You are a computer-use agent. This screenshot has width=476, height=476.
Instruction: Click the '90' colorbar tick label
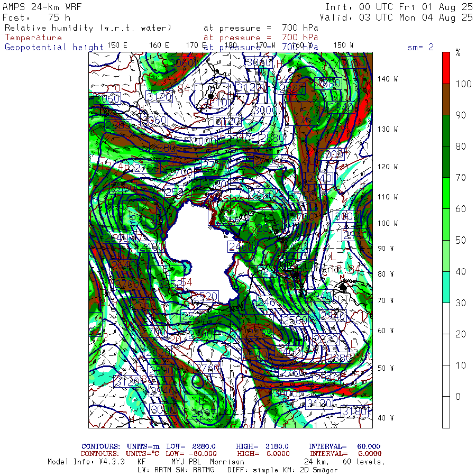(461, 115)
